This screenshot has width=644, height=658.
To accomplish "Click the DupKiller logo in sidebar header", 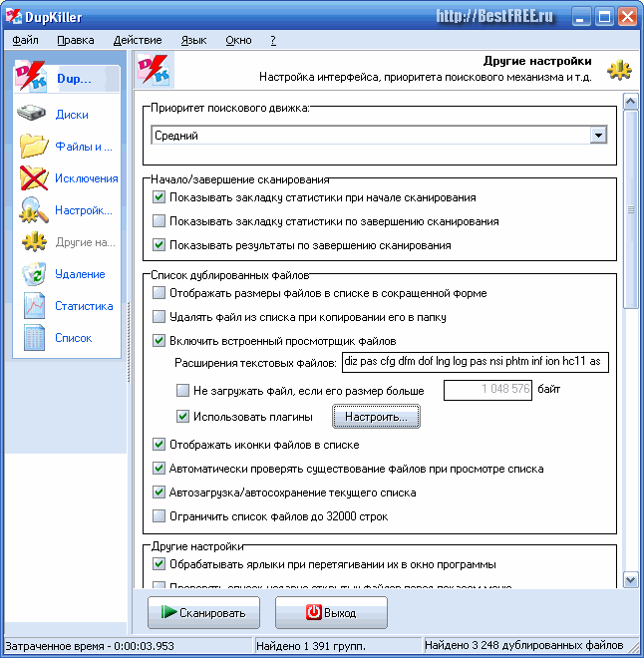I will [30, 76].
